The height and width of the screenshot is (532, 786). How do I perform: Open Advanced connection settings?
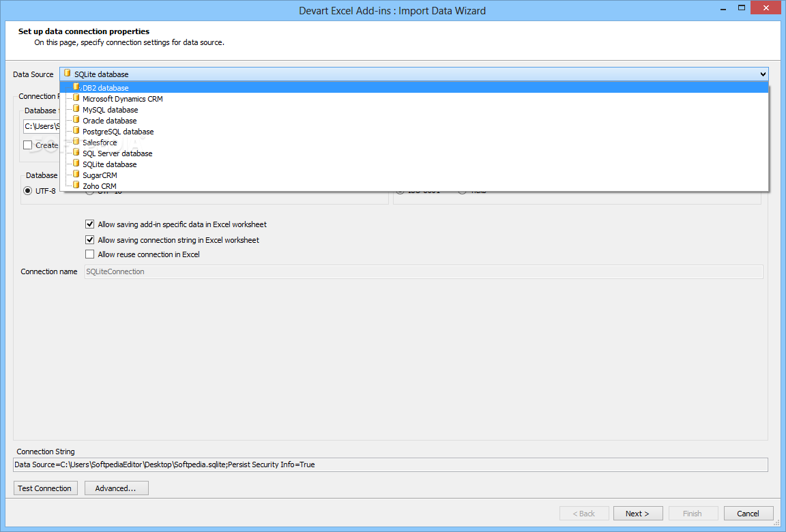(116, 488)
